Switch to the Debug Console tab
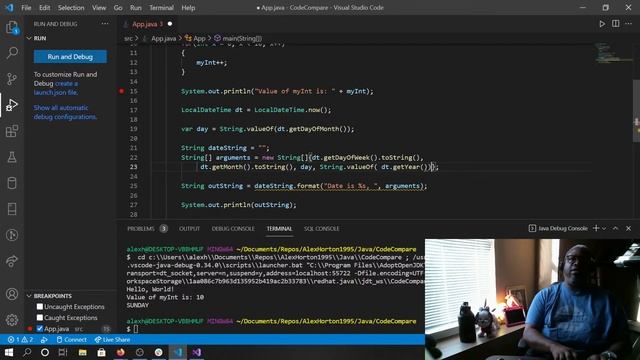The height and width of the screenshot is (360, 640). pos(233,229)
